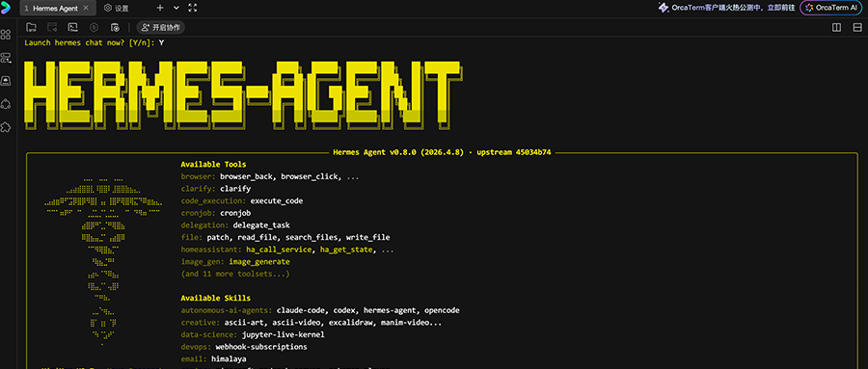Add a new terminal tab with the plus icon
The width and height of the screenshot is (868, 369).
click(x=160, y=8)
